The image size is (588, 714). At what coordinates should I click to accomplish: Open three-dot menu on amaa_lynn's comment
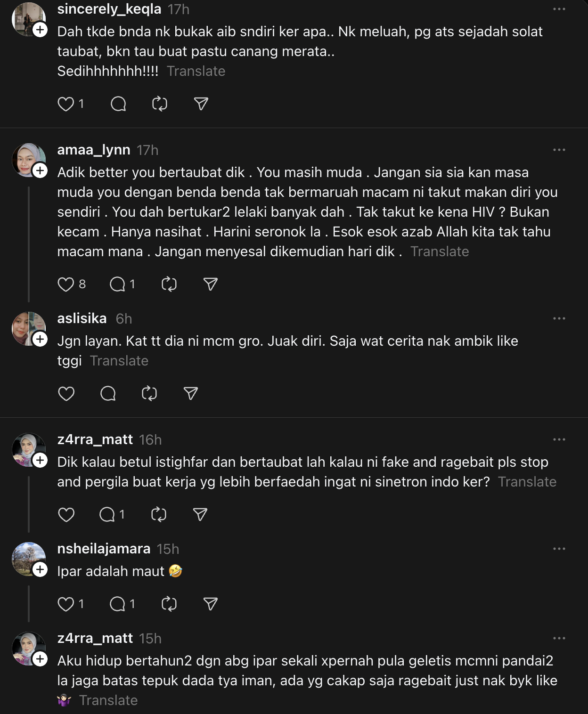click(559, 150)
